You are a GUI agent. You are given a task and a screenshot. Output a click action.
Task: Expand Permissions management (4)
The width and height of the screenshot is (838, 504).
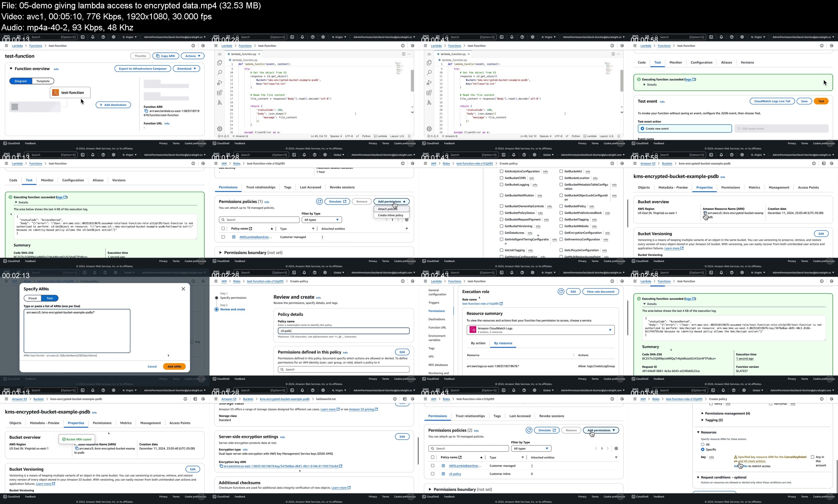pos(703,414)
